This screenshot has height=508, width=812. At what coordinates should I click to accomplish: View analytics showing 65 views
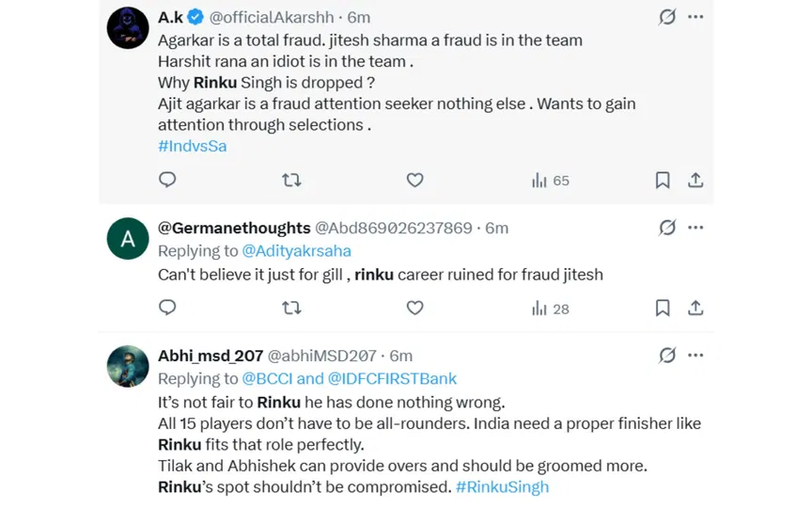click(551, 180)
